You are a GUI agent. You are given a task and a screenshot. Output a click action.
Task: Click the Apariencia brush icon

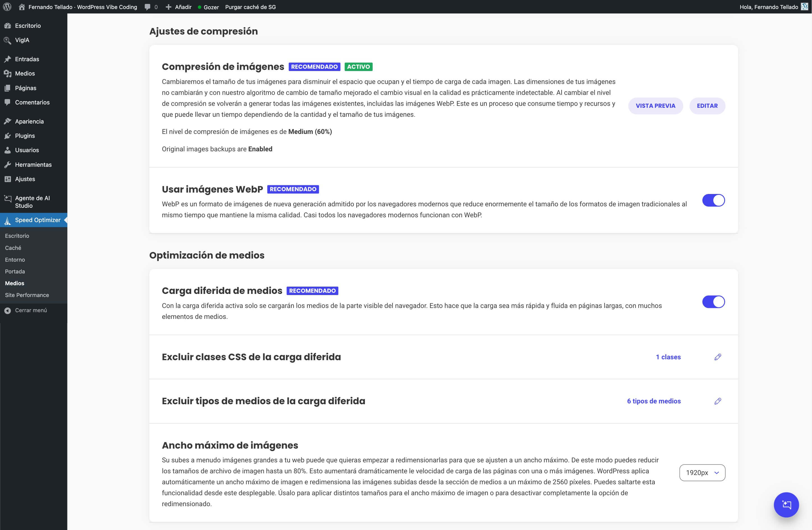(x=8, y=121)
